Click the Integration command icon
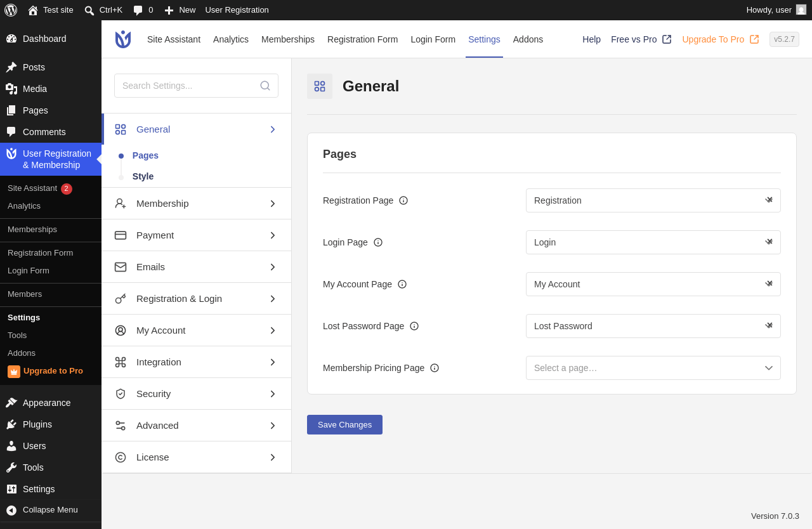 point(121,362)
